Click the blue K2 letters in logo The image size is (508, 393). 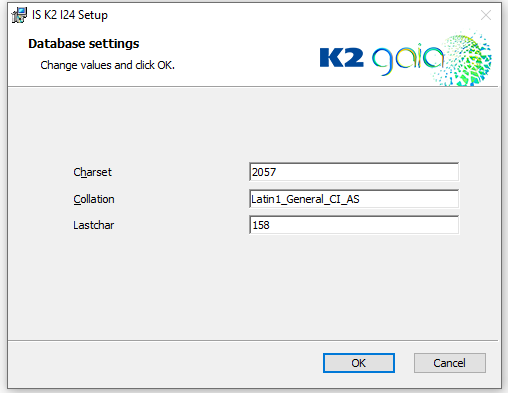click(341, 58)
